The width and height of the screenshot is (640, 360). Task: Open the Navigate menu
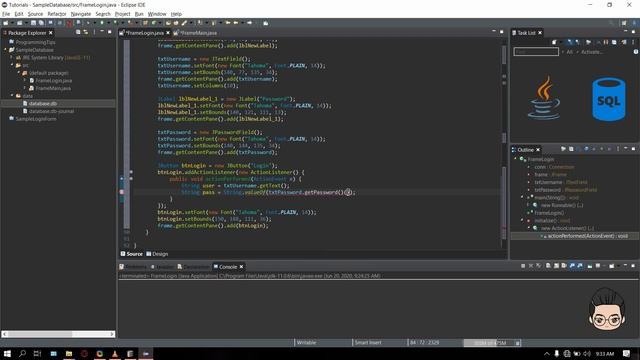point(80,14)
